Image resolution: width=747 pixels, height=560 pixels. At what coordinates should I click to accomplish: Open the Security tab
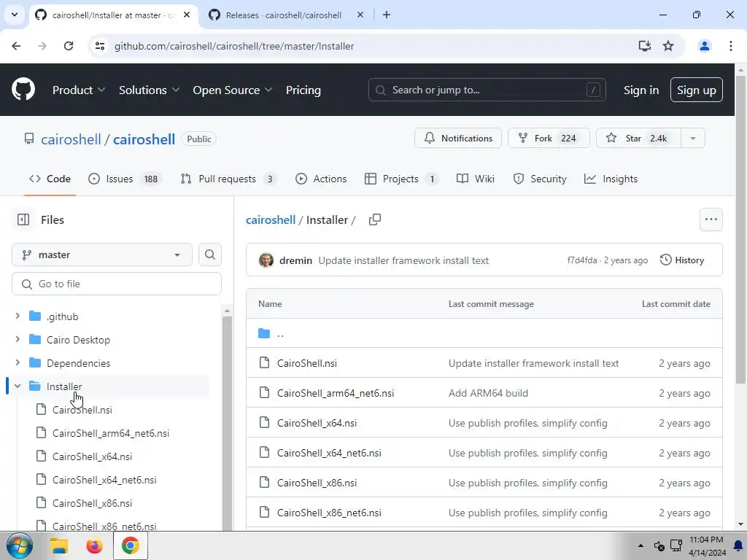(x=541, y=179)
